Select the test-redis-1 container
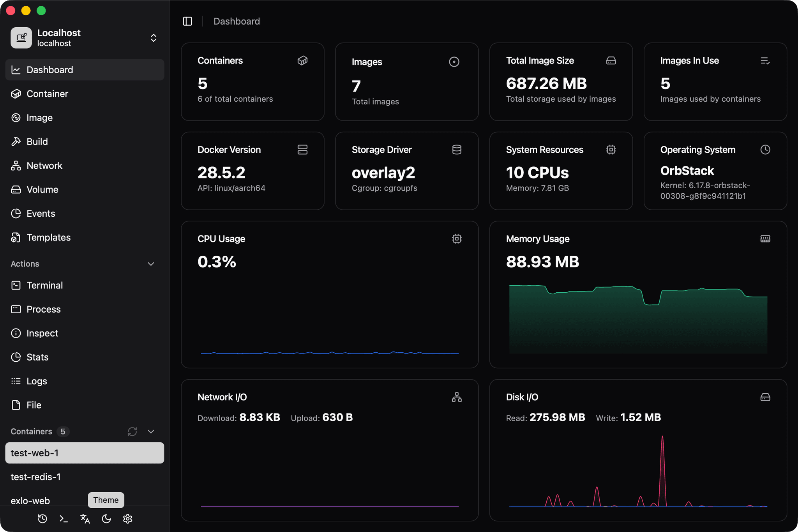 click(x=36, y=477)
